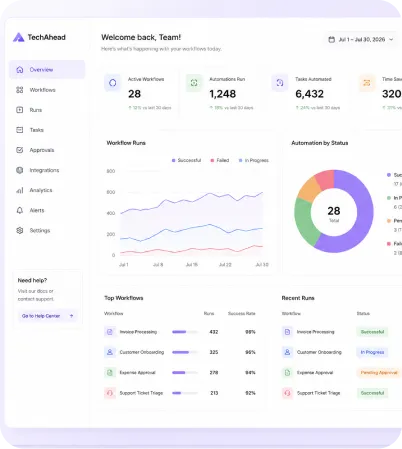
Task: Click the Expense Approval icon in Recent Runs
Action: (x=287, y=372)
